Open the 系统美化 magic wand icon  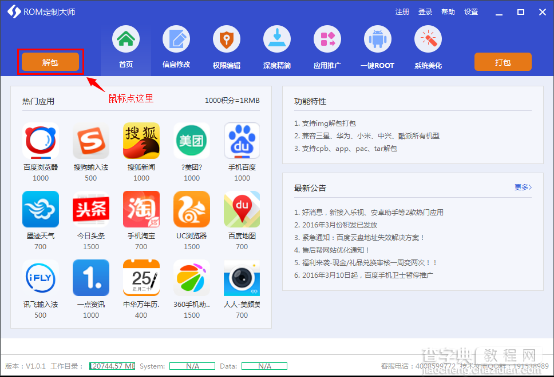point(428,39)
